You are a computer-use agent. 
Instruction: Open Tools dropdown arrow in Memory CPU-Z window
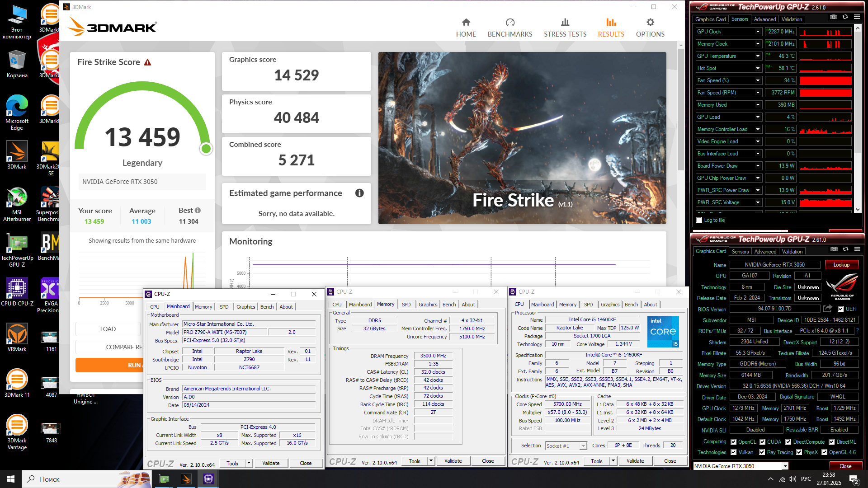click(431, 461)
